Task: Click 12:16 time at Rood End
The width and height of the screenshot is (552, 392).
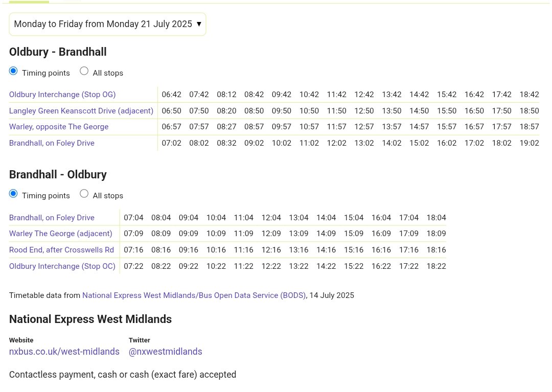Action: click(271, 250)
